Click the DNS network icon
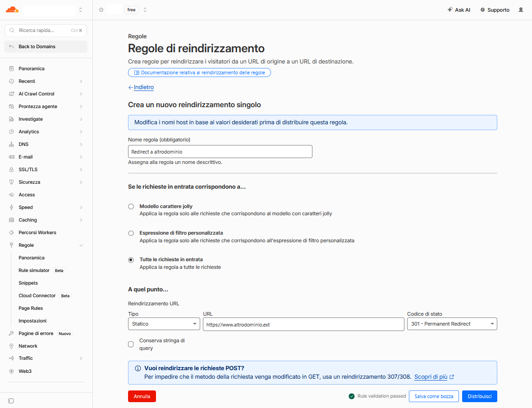This screenshot has width=532, height=408. tap(12, 145)
